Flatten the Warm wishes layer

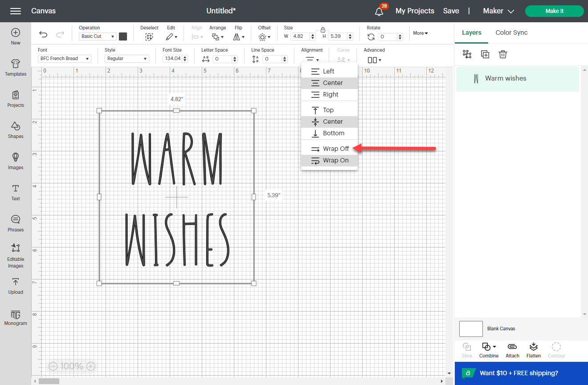[533, 350]
